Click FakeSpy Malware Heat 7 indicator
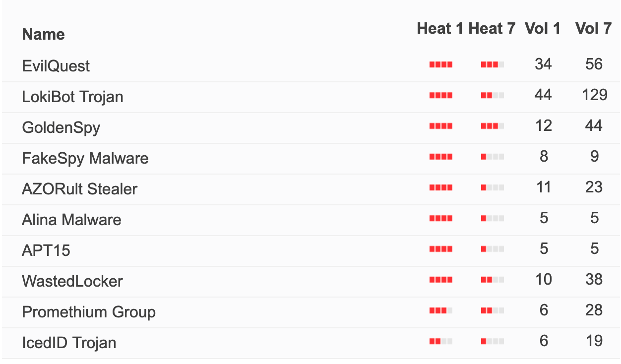The width and height of the screenshot is (621, 364). tap(493, 157)
